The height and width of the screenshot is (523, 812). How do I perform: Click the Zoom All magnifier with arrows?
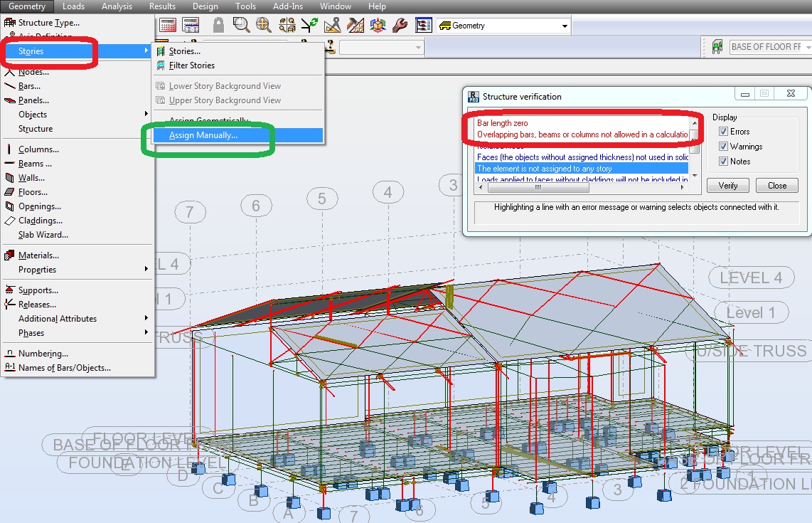pyautogui.click(x=264, y=25)
